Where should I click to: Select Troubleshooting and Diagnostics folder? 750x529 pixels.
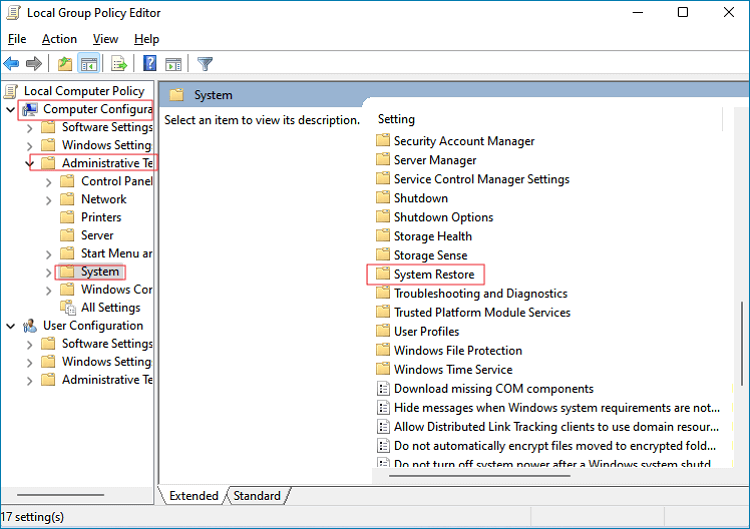point(481,293)
